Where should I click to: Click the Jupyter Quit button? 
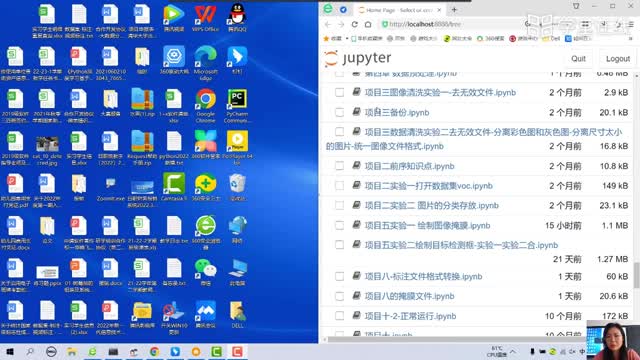pyautogui.click(x=578, y=59)
